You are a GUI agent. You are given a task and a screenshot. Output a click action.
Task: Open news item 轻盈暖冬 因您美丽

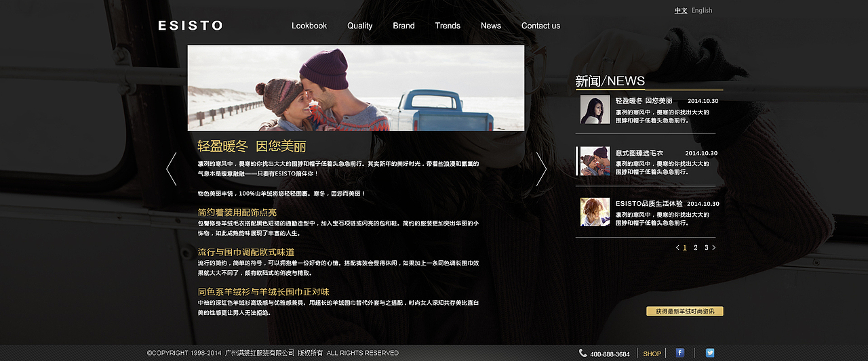(644, 101)
